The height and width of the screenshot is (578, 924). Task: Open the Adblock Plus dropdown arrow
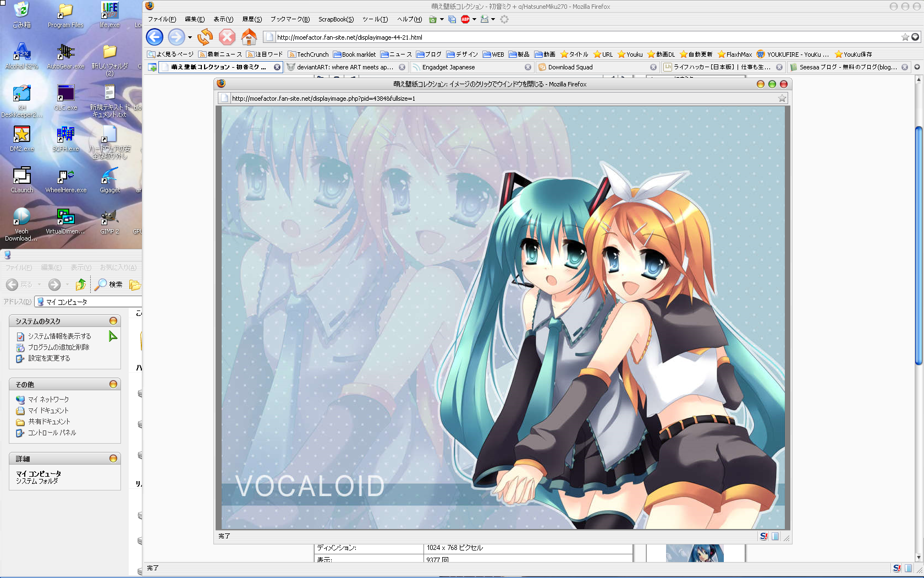pos(474,19)
